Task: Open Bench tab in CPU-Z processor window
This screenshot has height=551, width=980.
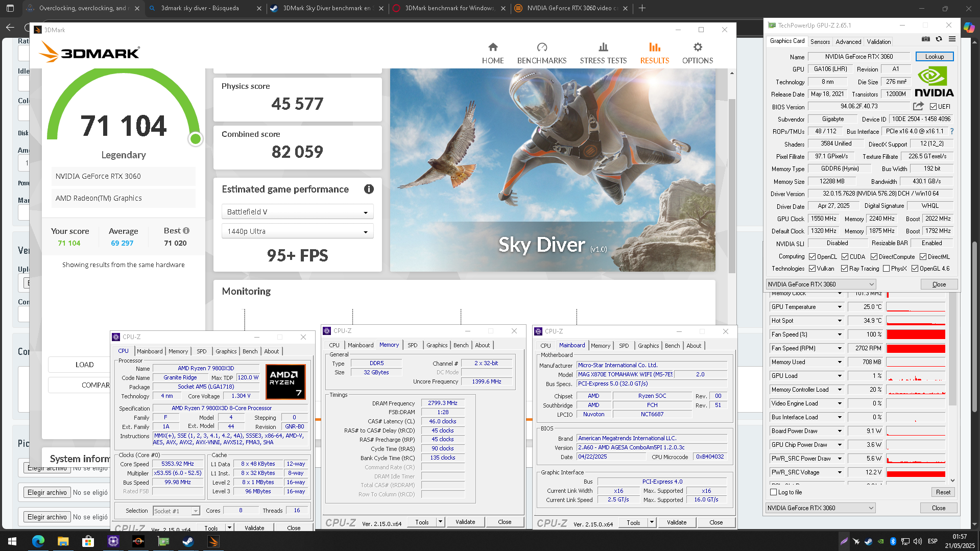Action: click(250, 351)
